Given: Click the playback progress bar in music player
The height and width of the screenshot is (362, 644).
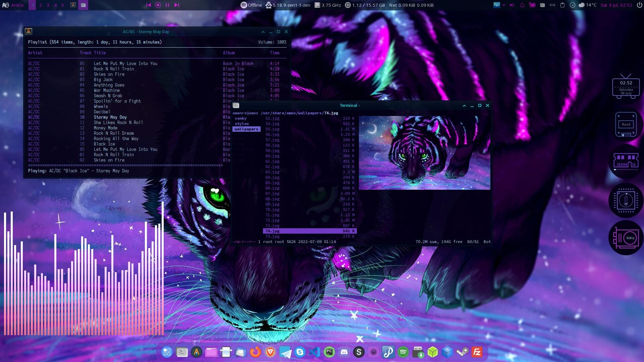Looking at the screenshot, I should (x=125, y=165).
